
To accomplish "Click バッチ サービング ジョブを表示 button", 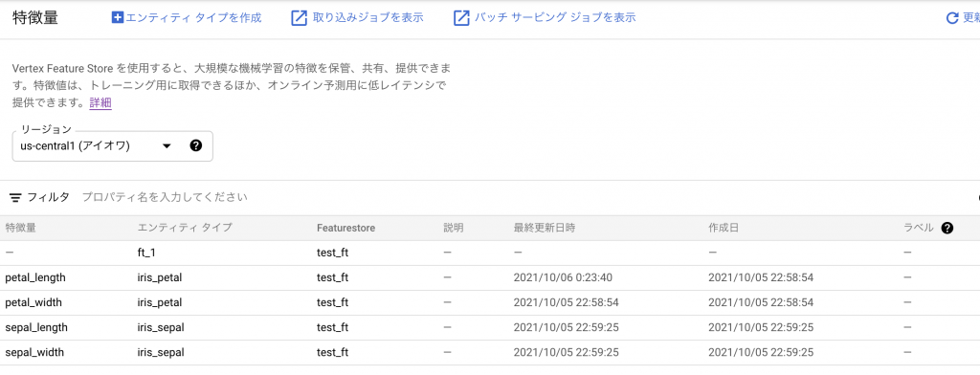I will pos(545,17).
